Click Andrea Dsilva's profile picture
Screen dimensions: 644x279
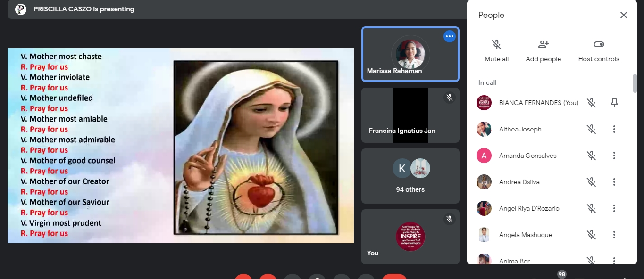[484, 182]
